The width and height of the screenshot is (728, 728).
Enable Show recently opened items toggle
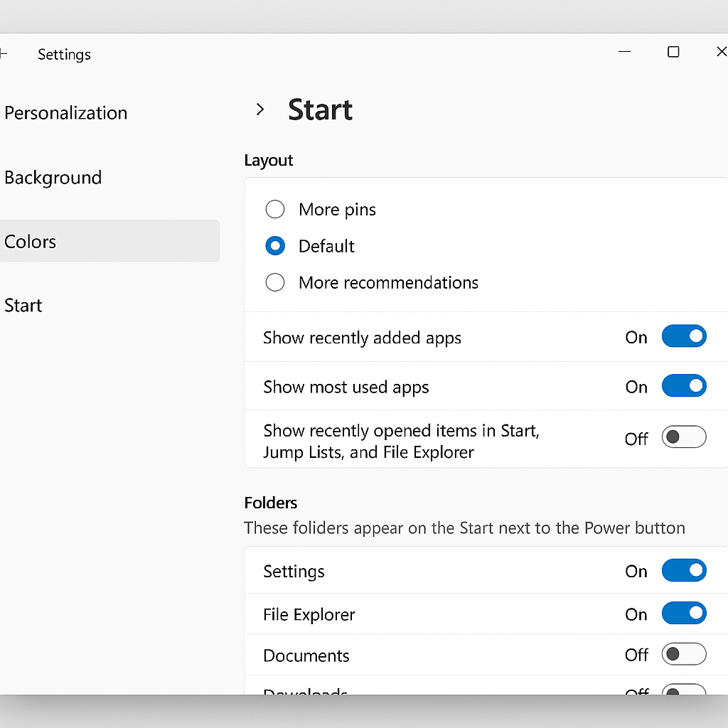[684, 437]
